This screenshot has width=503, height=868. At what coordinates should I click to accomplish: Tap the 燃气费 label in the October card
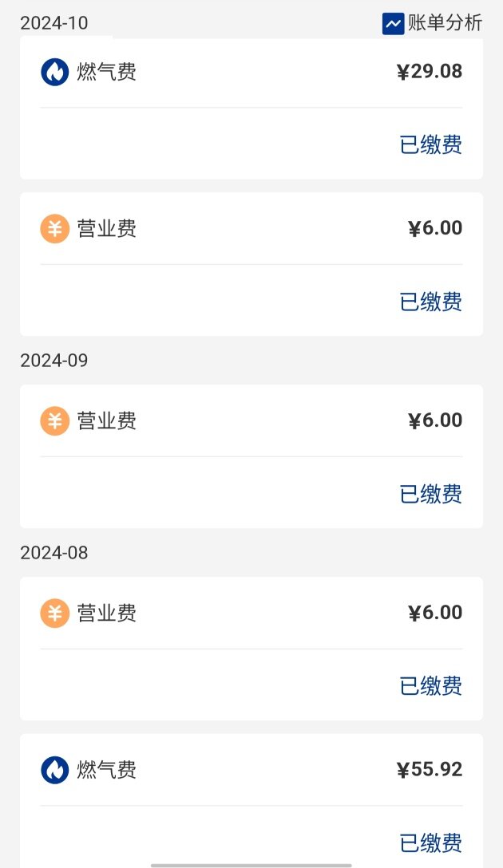106,72
